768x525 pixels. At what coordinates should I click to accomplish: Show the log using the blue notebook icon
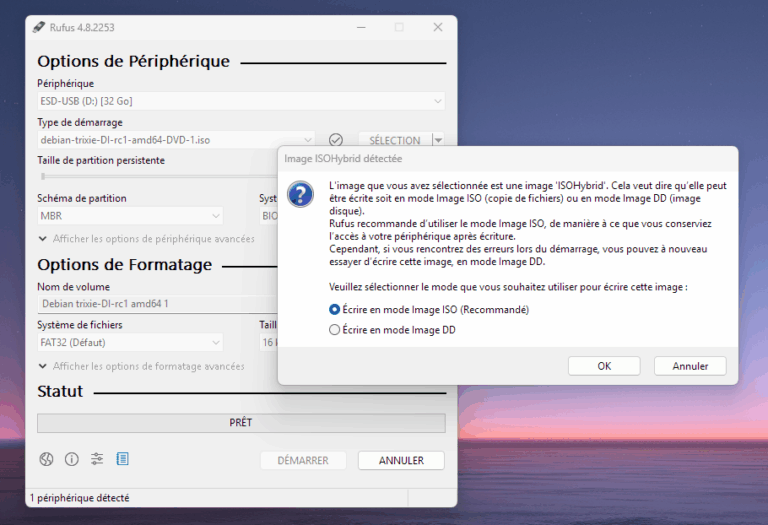pyautogui.click(x=122, y=459)
